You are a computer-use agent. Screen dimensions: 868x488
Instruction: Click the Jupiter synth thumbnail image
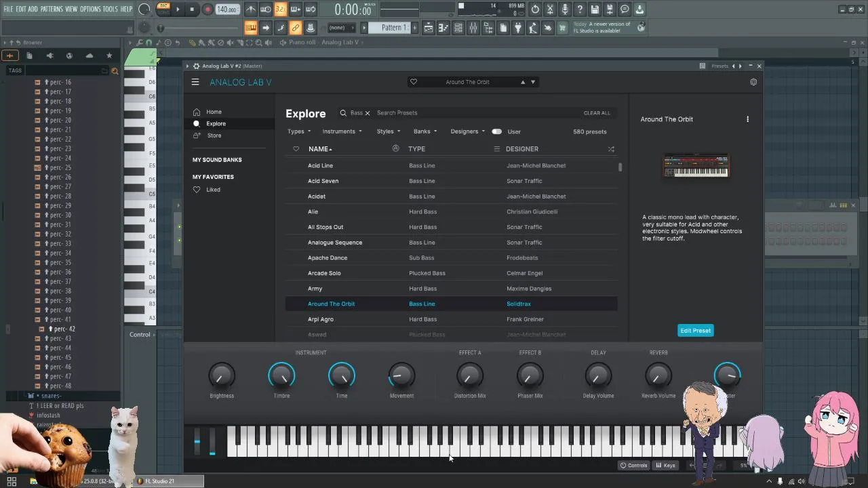tap(696, 166)
